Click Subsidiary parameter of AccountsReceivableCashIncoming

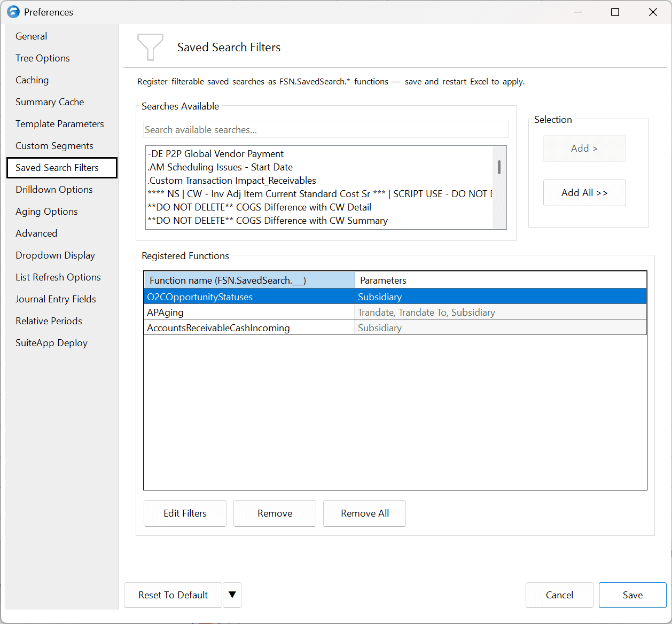501,327
